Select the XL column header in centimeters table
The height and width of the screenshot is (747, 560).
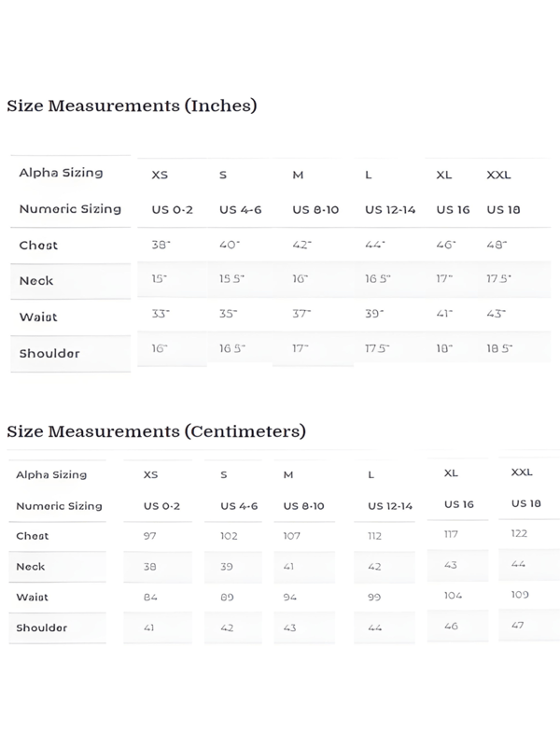(x=452, y=473)
